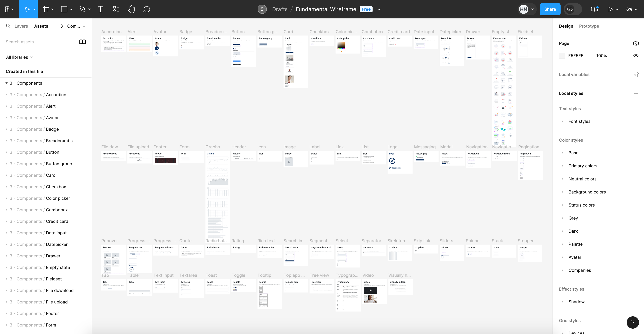
Task: Open the help question mark button
Action: (633, 322)
